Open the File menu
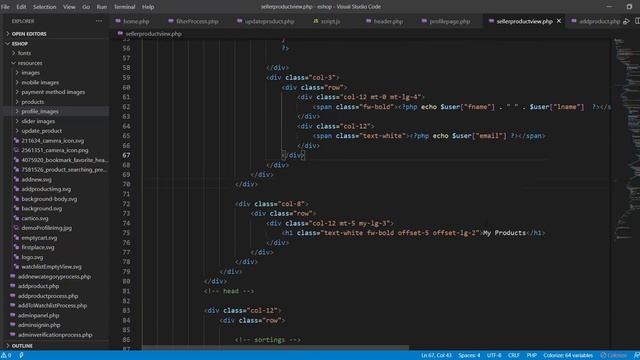 click(x=5, y=7)
